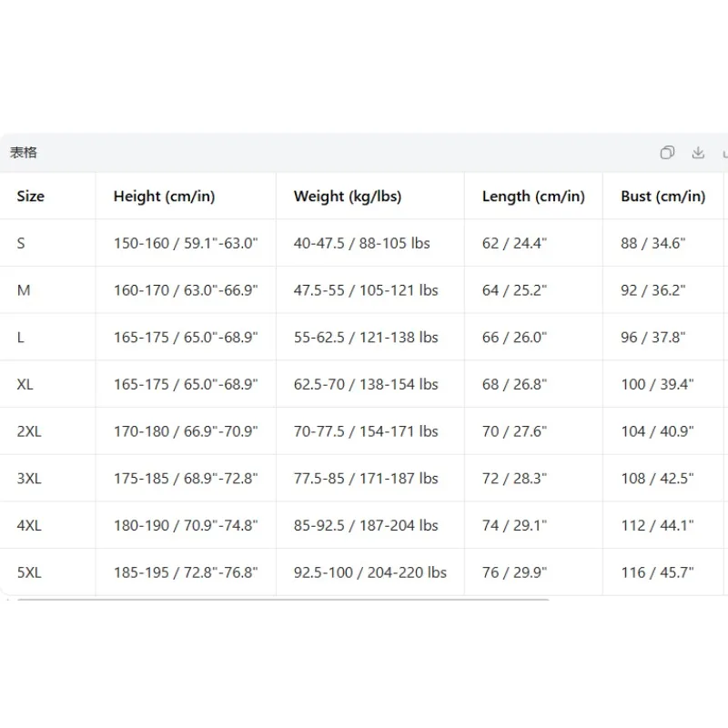
Task: Click the partially visible icon beside download
Action: [724, 153]
